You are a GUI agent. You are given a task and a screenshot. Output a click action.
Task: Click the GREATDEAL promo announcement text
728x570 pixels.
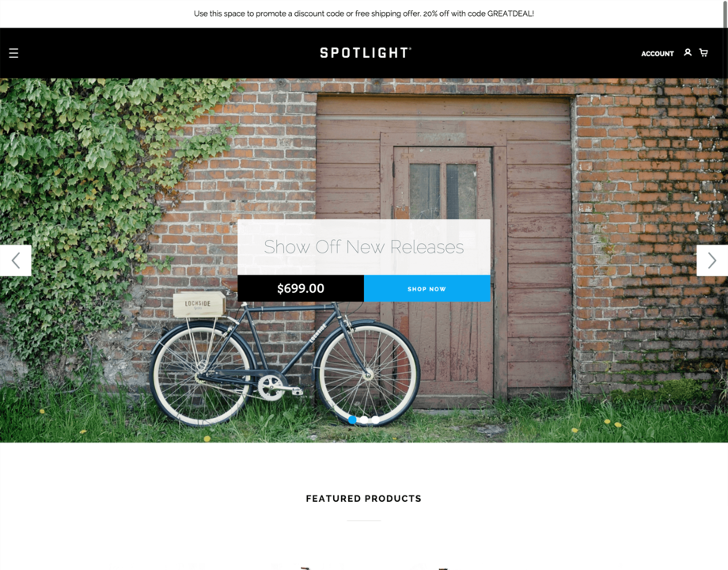(363, 14)
